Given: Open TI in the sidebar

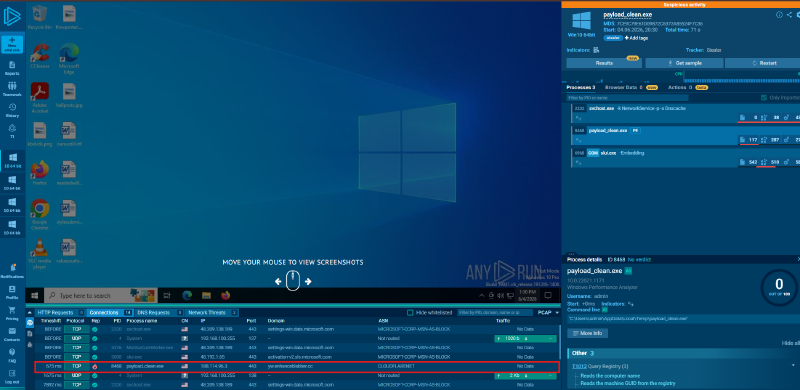Looking at the screenshot, I should 12,131.
